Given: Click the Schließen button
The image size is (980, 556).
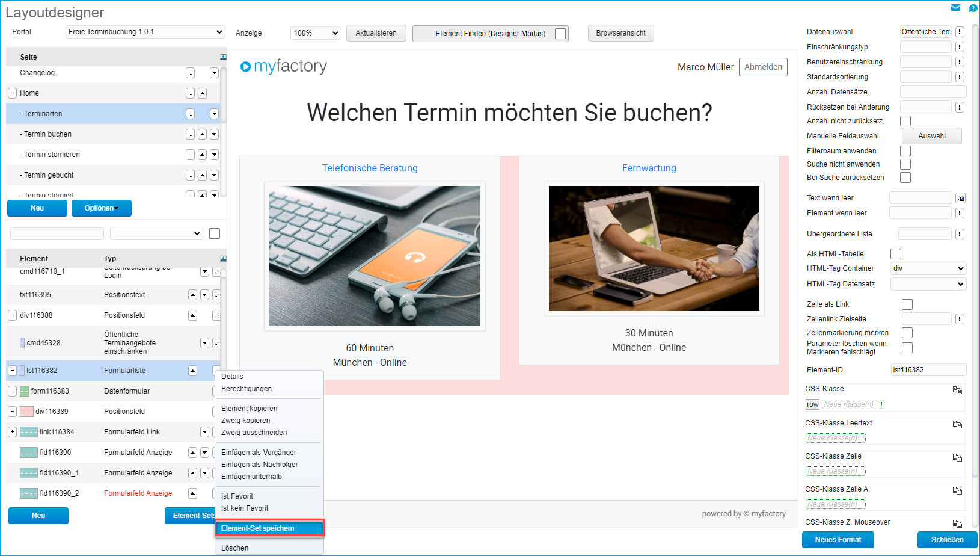Looking at the screenshot, I should tap(948, 540).
